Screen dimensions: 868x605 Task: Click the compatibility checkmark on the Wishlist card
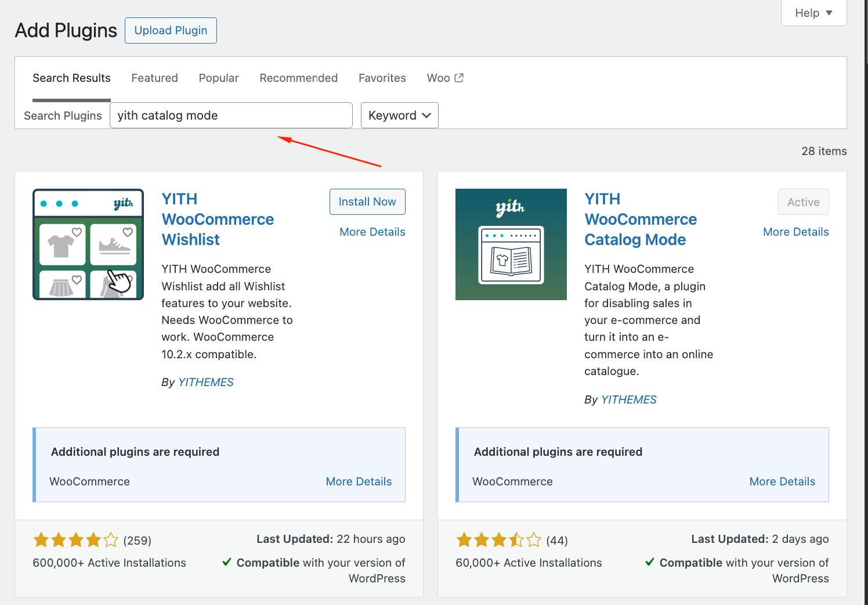point(227,562)
